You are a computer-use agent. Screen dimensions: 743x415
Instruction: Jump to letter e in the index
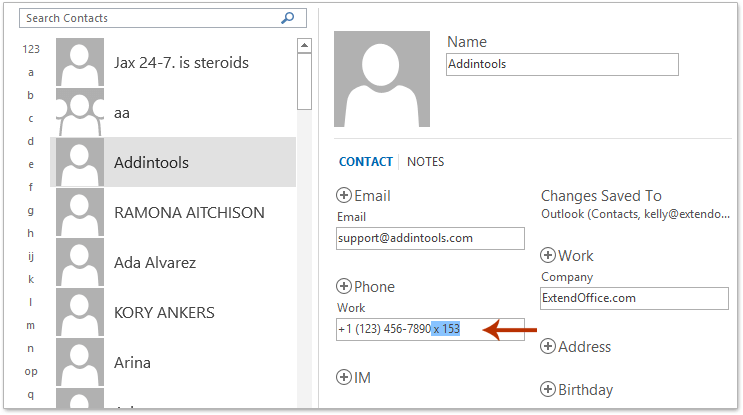point(31,164)
